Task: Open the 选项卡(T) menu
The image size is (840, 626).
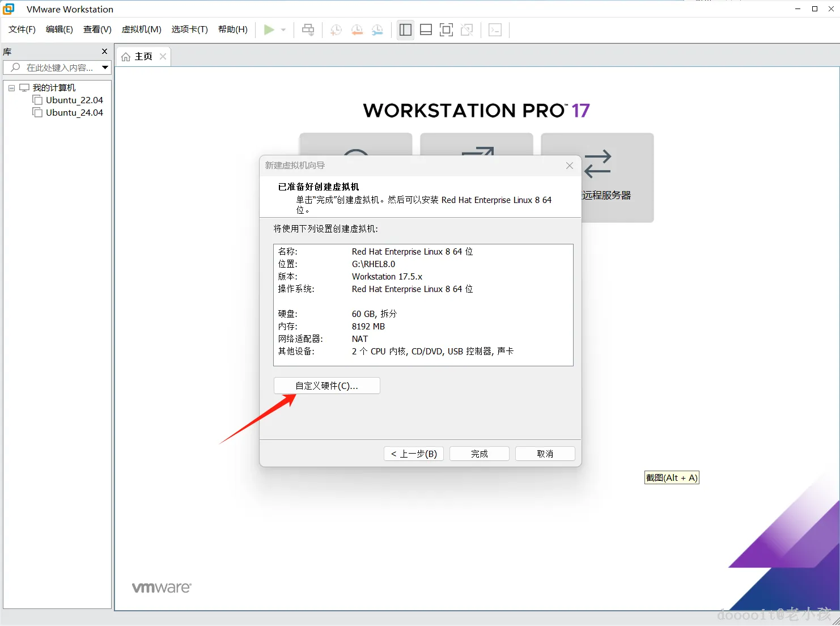Action: (190, 29)
